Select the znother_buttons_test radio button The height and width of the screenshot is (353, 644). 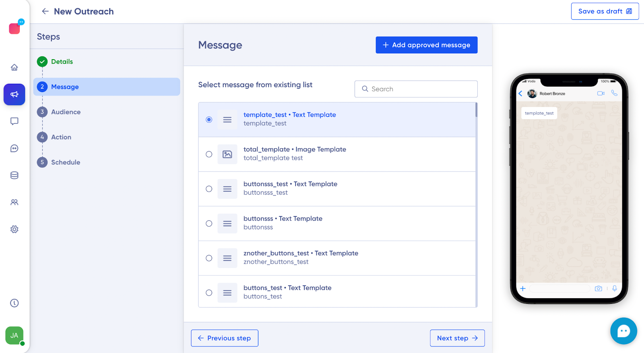pyautogui.click(x=209, y=258)
